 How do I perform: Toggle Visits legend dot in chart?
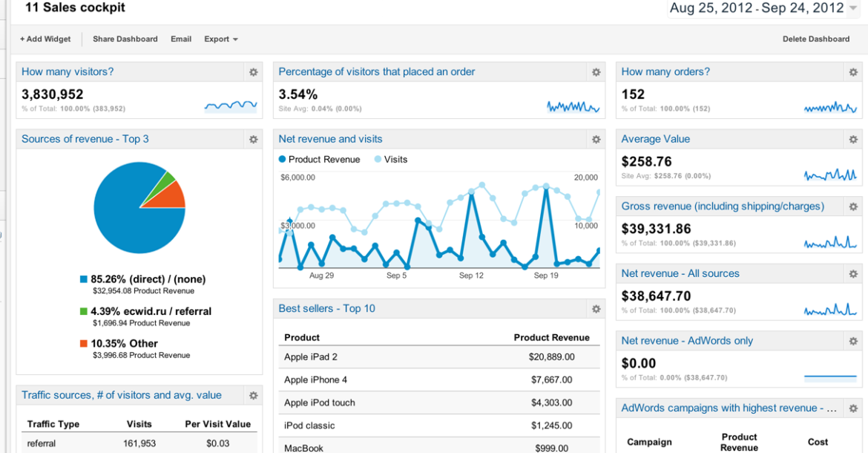click(x=378, y=160)
